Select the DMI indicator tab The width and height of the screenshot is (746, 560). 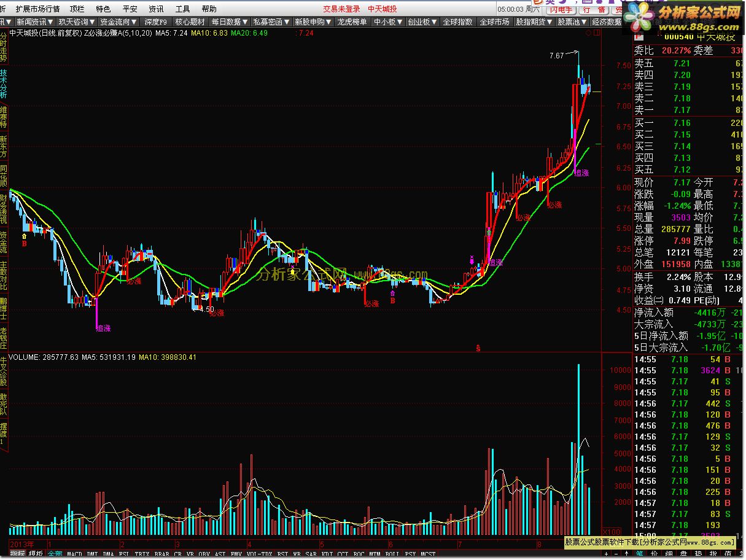coord(92,554)
